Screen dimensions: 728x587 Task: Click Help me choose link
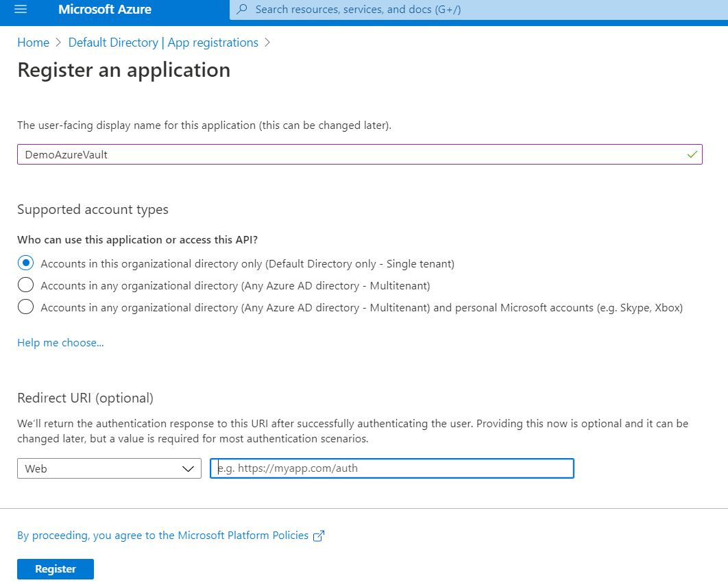click(x=60, y=343)
